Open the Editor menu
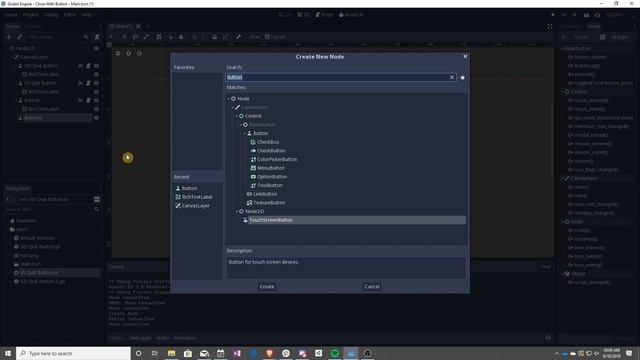Viewport: 640px width, 360px height. coord(70,15)
